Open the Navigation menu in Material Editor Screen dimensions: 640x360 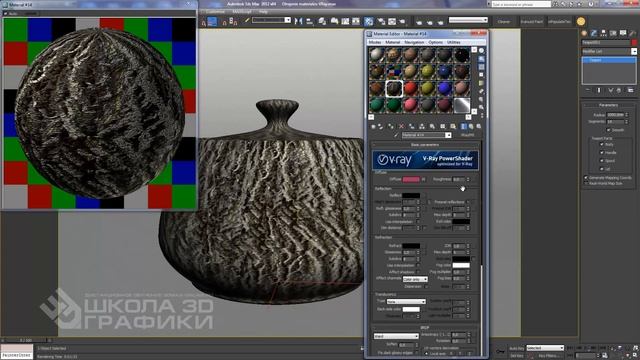[x=414, y=42]
